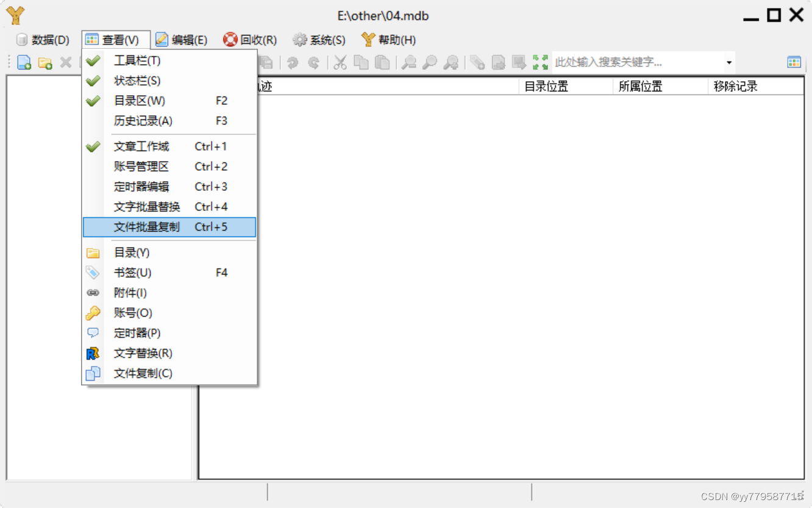Viewport: 812px width, 508px height.
Task: Close the open 查看(V) menu
Action: pyautogui.click(x=116, y=40)
